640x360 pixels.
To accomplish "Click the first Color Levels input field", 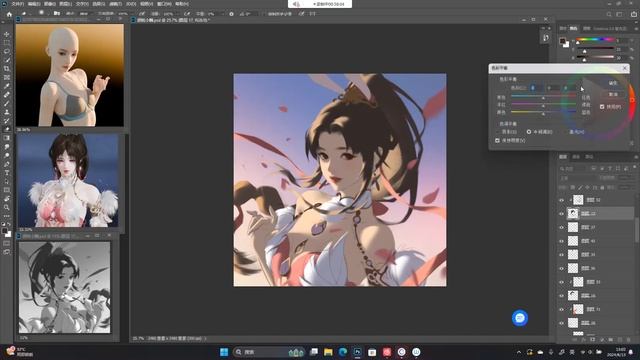I will coord(536,88).
